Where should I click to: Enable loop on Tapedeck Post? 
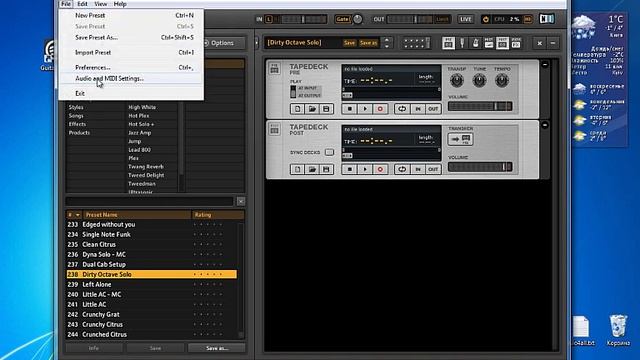click(402, 169)
